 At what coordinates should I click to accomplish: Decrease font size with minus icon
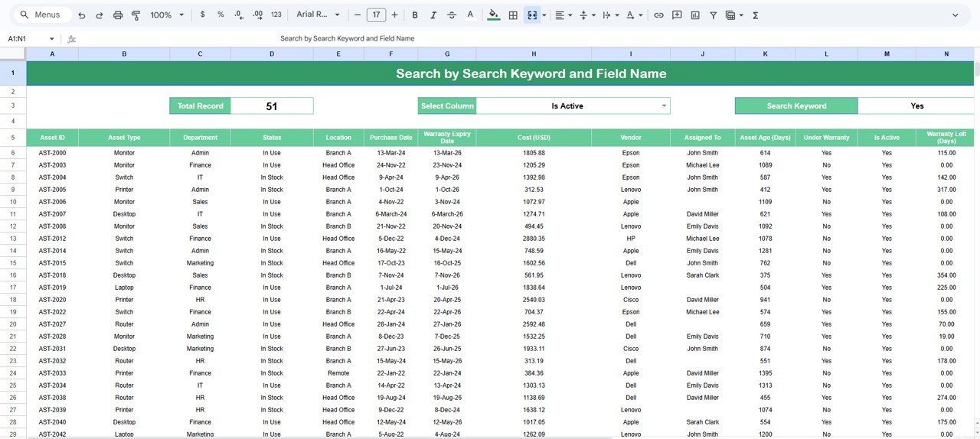[x=358, y=15]
